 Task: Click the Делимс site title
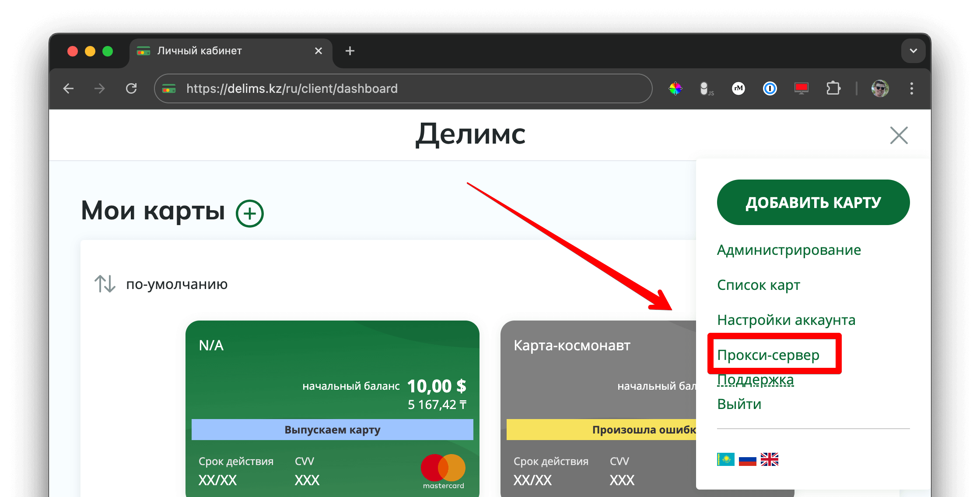pyautogui.click(x=470, y=134)
